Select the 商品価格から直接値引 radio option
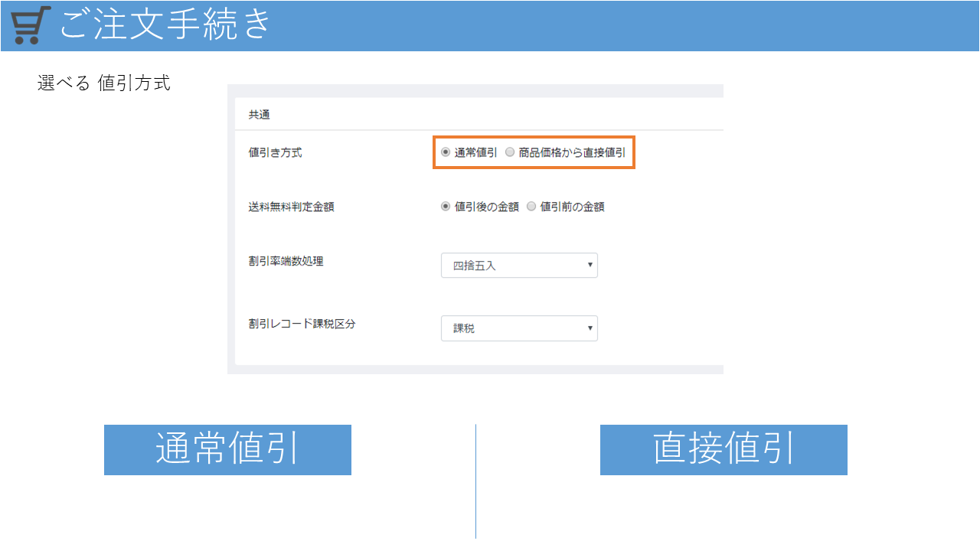Image resolution: width=980 pixels, height=551 pixels. (510, 152)
